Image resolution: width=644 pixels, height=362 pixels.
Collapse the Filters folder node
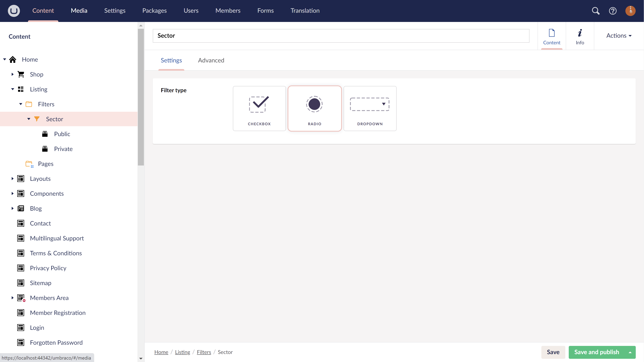pos(21,104)
